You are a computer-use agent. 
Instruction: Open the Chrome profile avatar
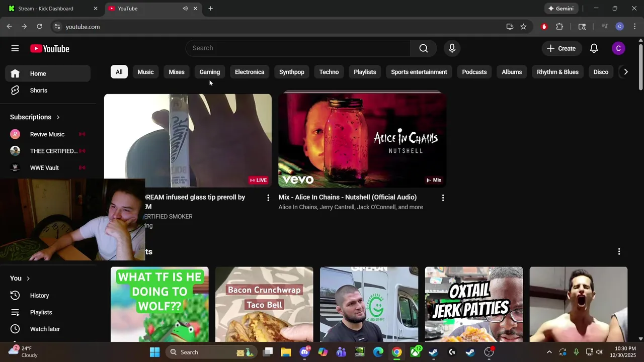point(620,27)
